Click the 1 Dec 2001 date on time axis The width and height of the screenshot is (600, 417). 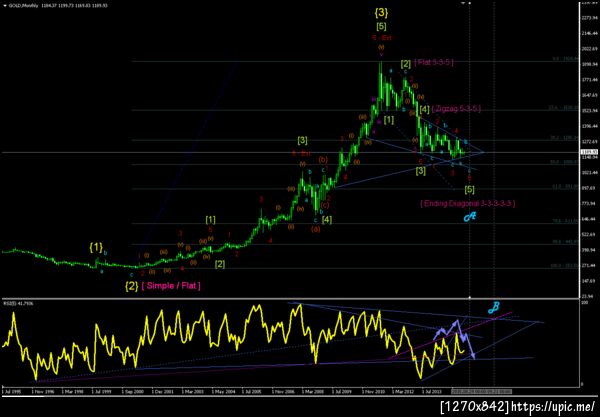tap(163, 392)
